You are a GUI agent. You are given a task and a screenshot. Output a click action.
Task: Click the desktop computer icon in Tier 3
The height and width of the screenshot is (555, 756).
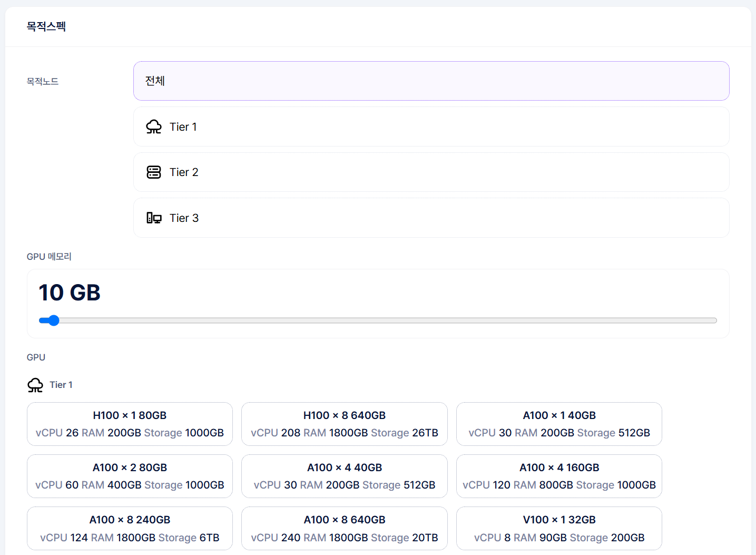(x=154, y=218)
